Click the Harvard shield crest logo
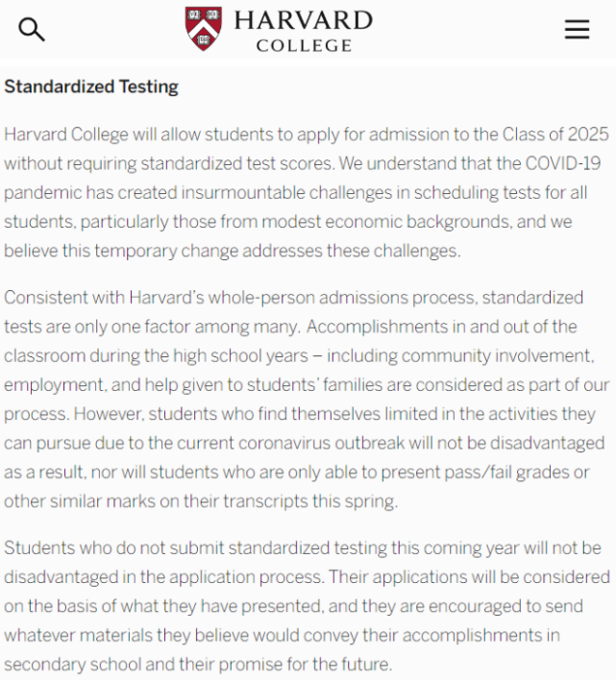Image resolution: width=616 pixels, height=680 pixels. tap(203, 29)
